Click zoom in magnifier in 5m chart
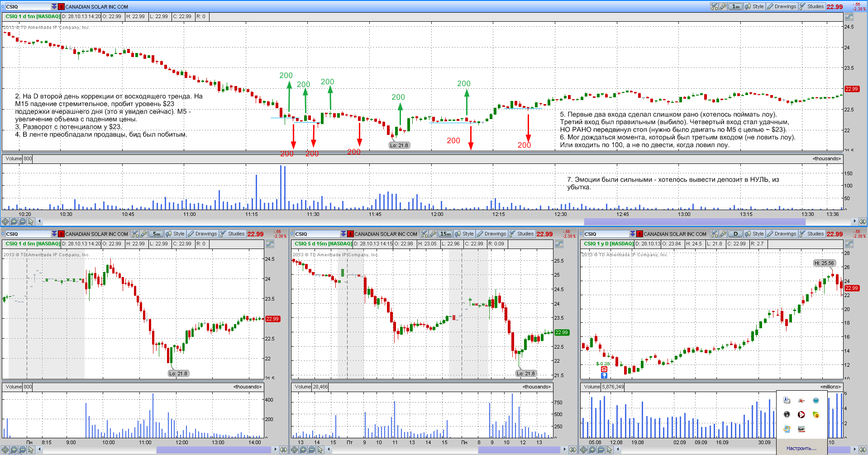Screen dimensions: 868x455 pos(14,450)
